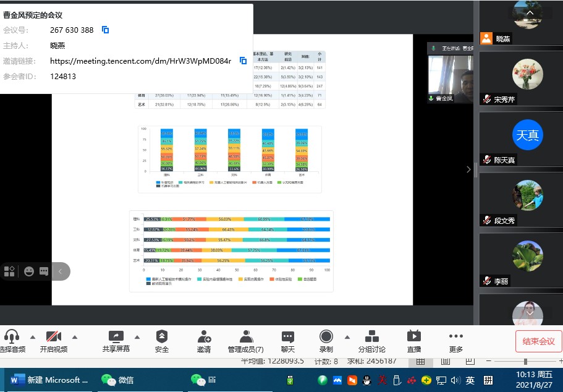Open the 更多 more menu
Image resolution: width=563 pixels, height=392 pixels.
point(455,341)
